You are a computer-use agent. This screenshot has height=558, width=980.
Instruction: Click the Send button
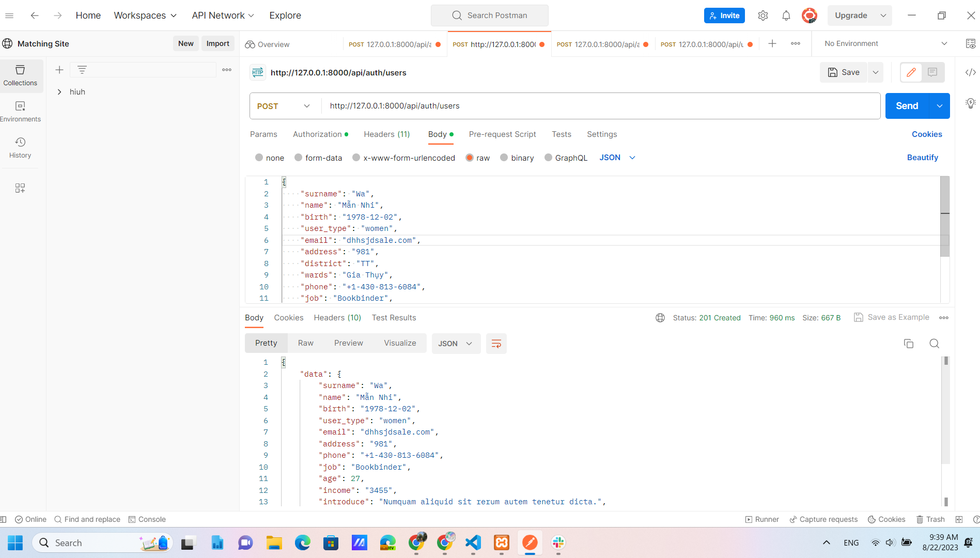click(x=907, y=106)
